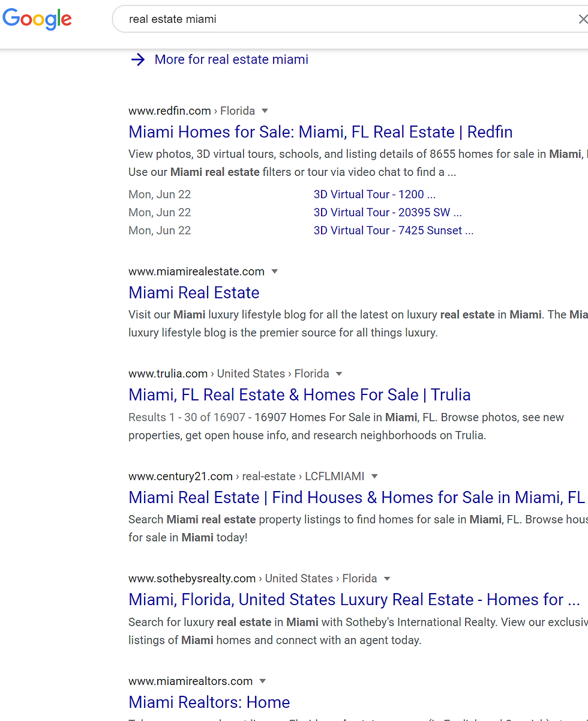Viewport: 588px width, 721px height.
Task: Expand the dropdown arrow next to www.miamirealtors.com
Action: (262, 681)
